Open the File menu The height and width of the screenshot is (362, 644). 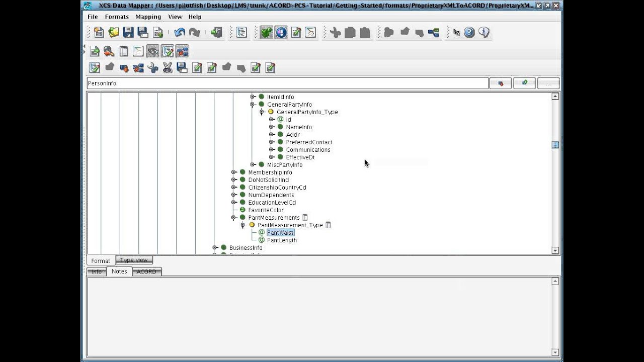coord(93,17)
